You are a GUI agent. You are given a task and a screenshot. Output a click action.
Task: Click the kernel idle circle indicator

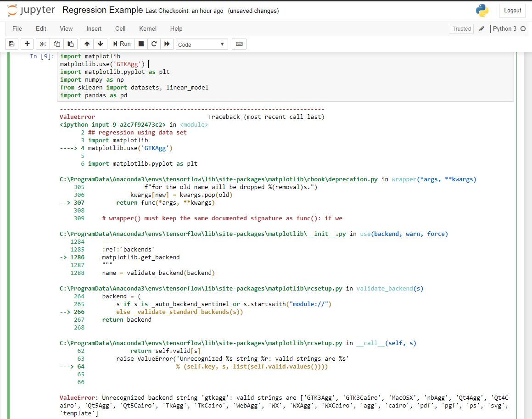pos(523,29)
